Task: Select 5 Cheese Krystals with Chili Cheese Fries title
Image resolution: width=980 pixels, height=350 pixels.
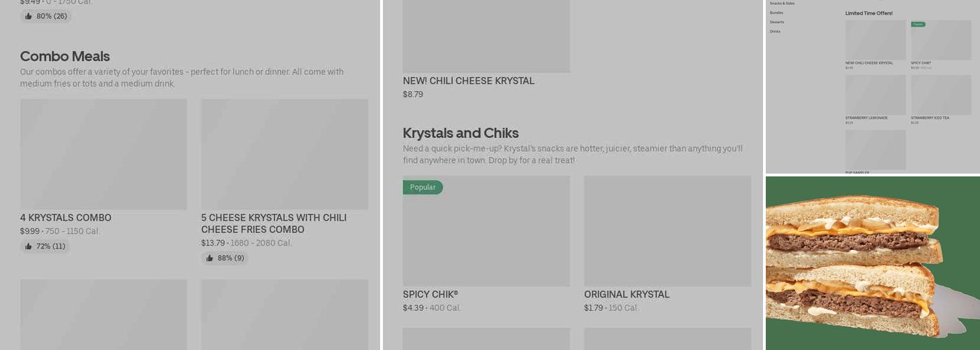Action: point(274,223)
